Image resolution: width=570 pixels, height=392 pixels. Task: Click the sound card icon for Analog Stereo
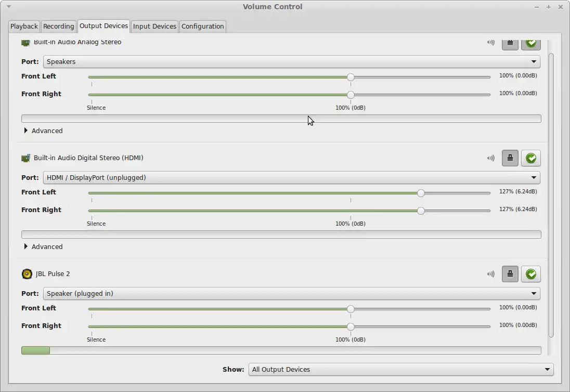click(x=26, y=43)
